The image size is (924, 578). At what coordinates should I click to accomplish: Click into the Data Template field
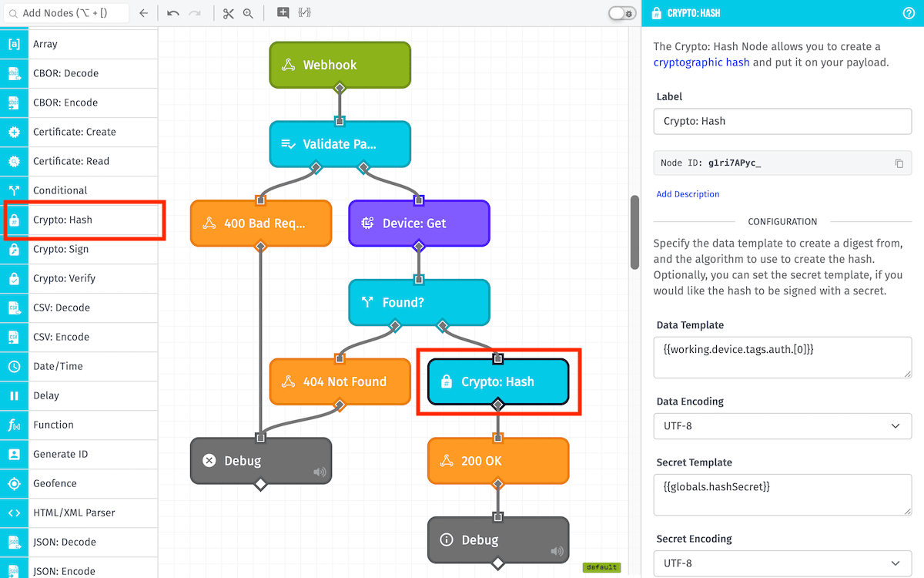click(782, 357)
